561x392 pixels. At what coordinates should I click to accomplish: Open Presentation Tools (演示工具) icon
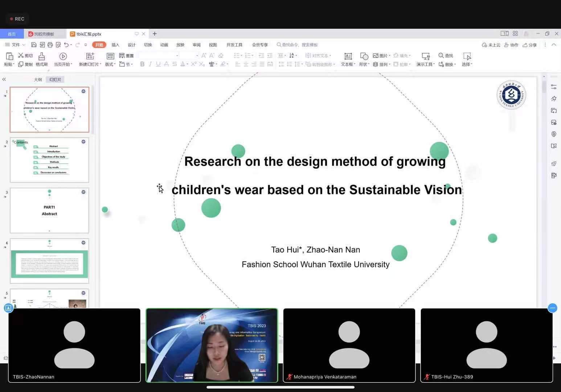[x=425, y=56]
